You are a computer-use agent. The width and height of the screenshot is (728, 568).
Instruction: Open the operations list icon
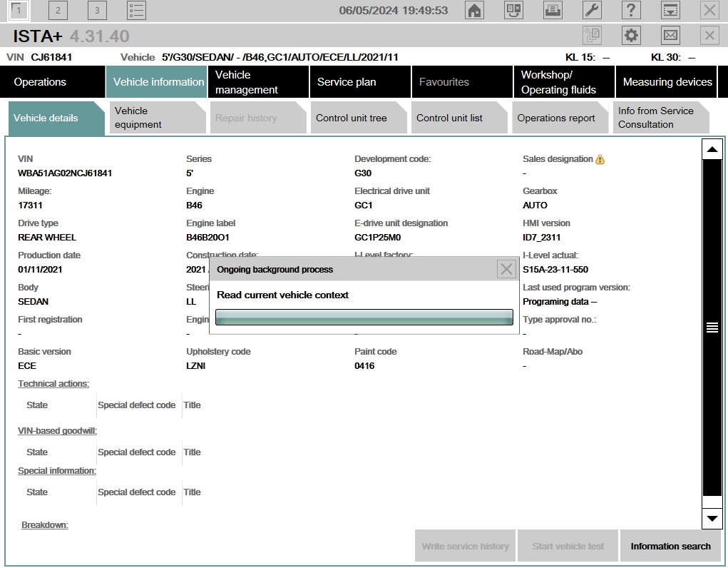pyautogui.click(x=136, y=10)
